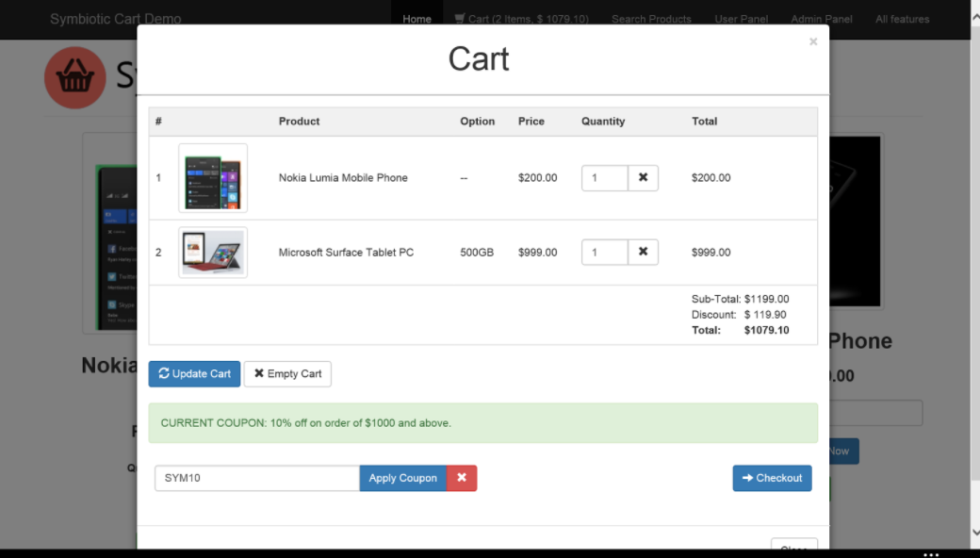Go to the Home nav item
Image resolution: width=980 pixels, height=558 pixels.
click(x=416, y=19)
